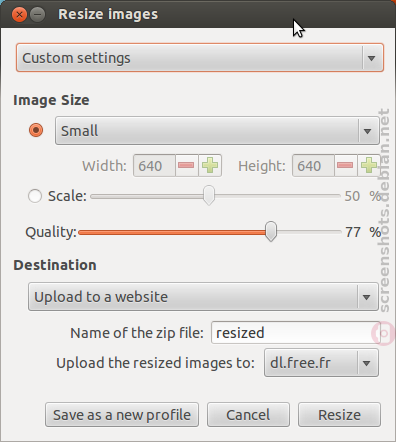Select the Small preset size radio button

click(x=36, y=130)
